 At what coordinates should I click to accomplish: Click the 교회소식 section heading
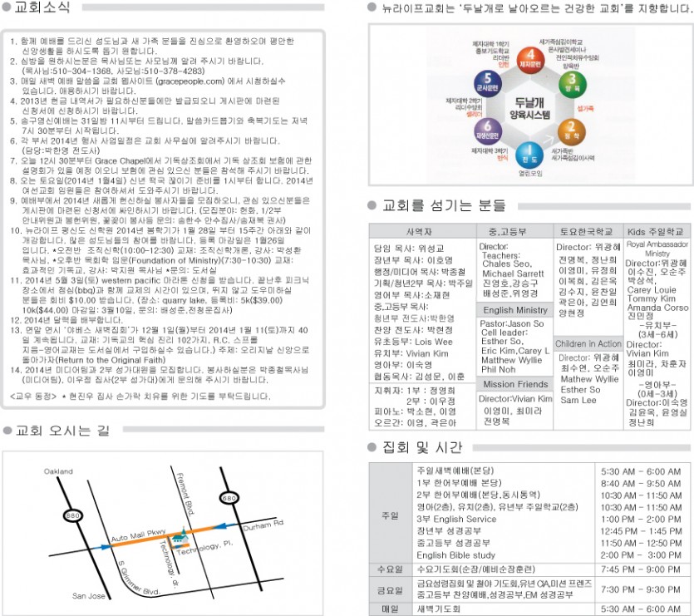[42, 7]
